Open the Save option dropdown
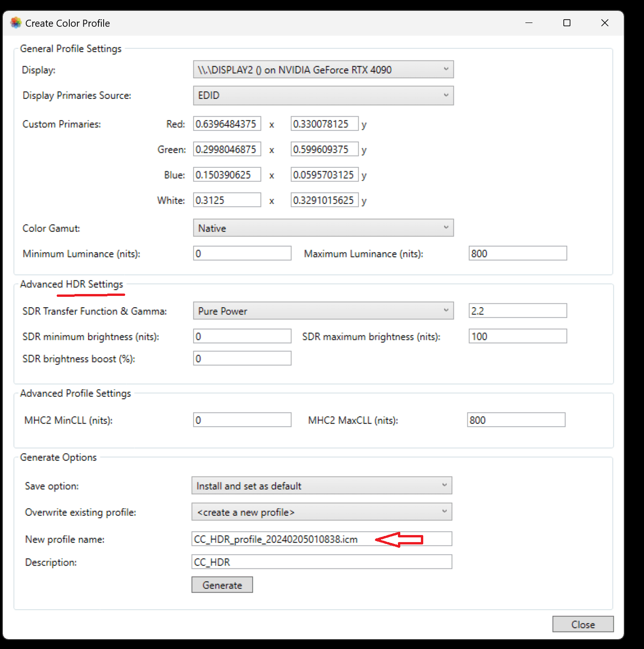The height and width of the screenshot is (649, 644). click(322, 486)
